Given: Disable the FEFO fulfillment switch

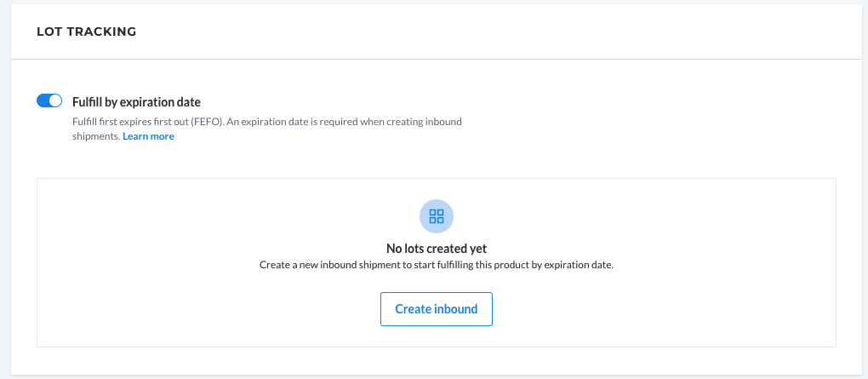Looking at the screenshot, I should (49, 100).
